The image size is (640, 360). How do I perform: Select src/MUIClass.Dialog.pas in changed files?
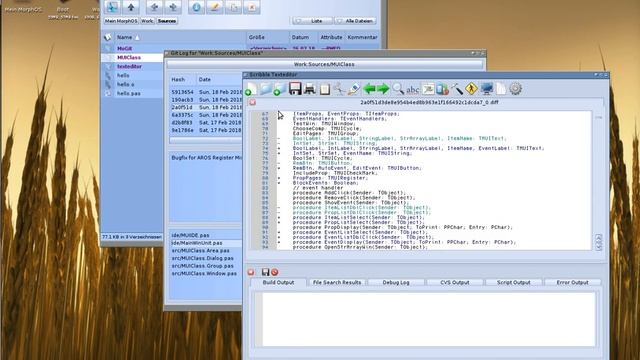(x=206, y=258)
